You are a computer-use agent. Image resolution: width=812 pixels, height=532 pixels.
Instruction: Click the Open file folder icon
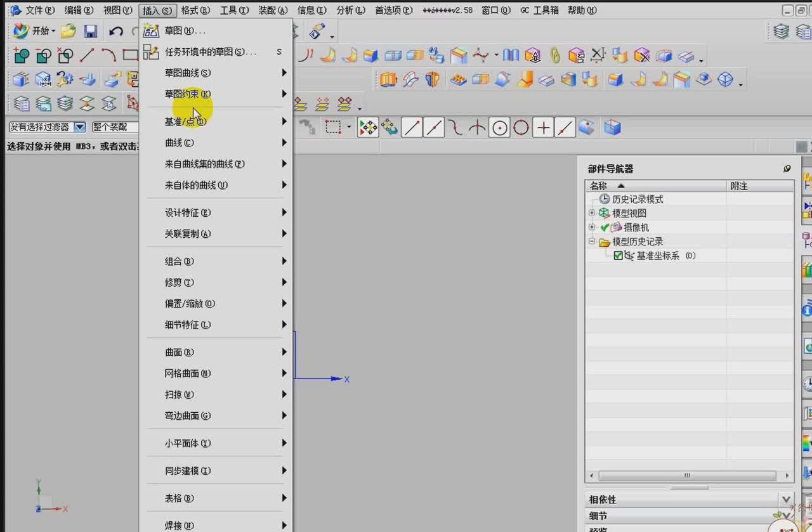point(69,31)
